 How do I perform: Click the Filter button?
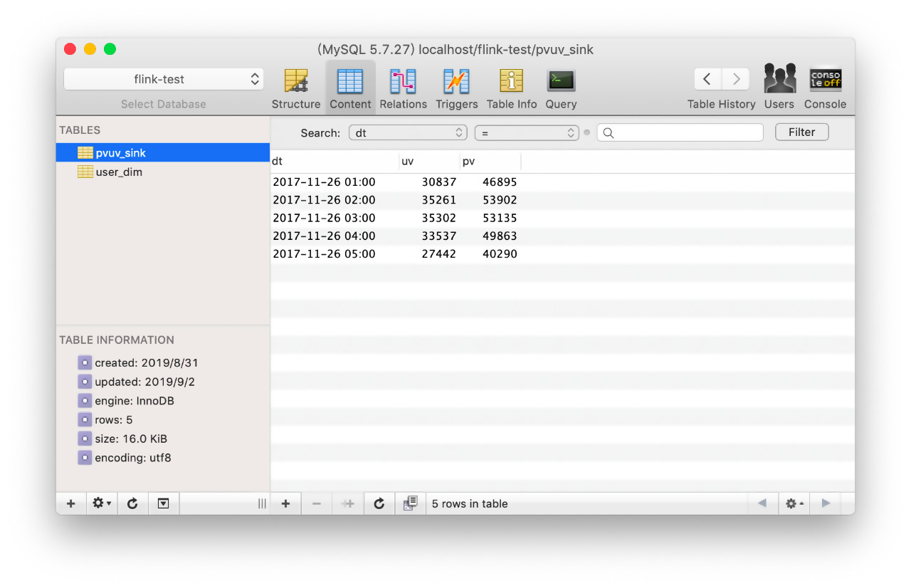coord(801,132)
